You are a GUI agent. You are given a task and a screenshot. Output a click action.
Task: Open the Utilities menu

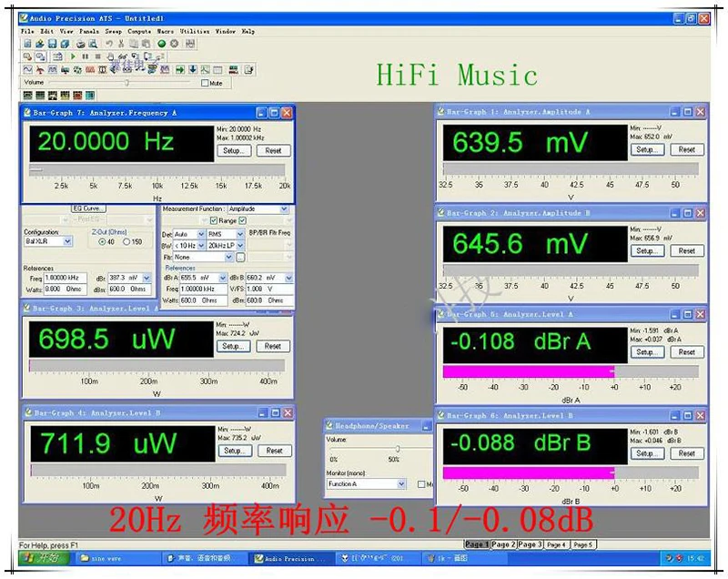coord(195,32)
